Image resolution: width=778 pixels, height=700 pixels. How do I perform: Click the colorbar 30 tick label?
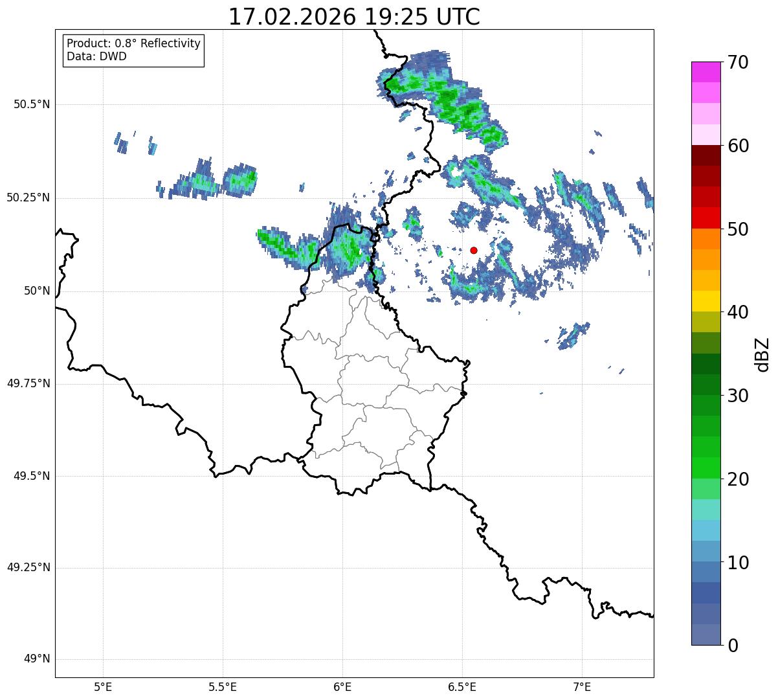737,396
